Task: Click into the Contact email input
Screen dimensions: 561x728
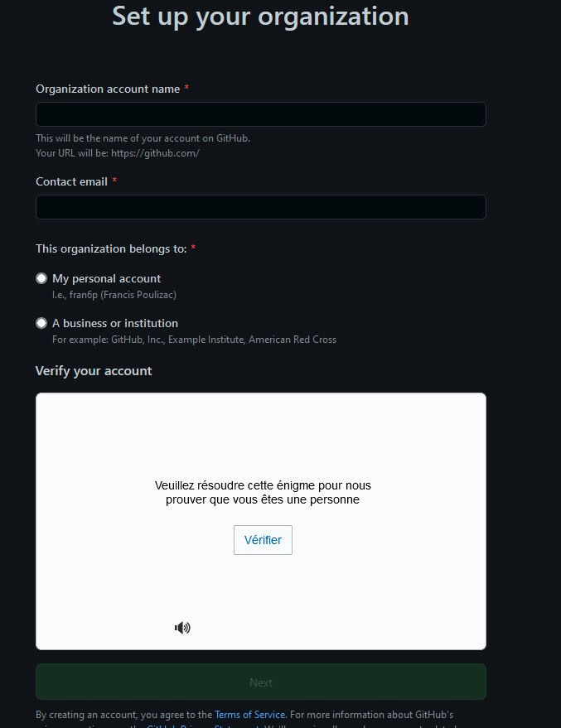Action: pyautogui.click(x=260, y=207)
